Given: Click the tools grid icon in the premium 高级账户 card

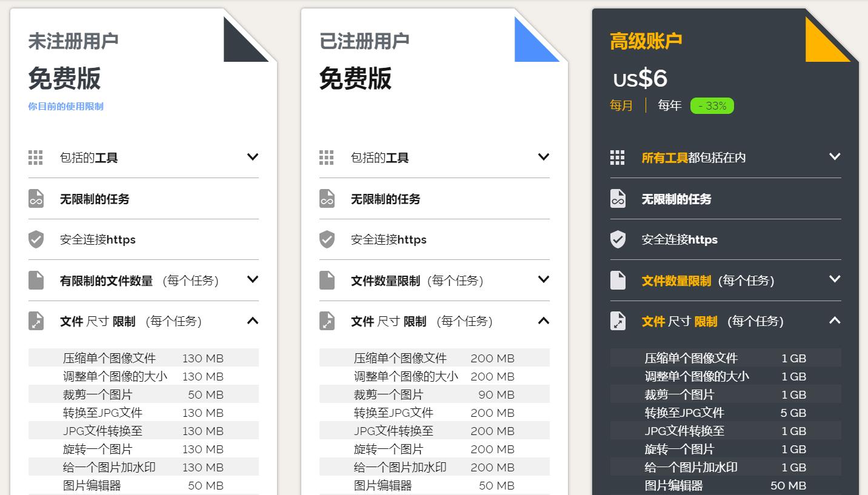Looking at the screenshot, I should coord(617,157).
